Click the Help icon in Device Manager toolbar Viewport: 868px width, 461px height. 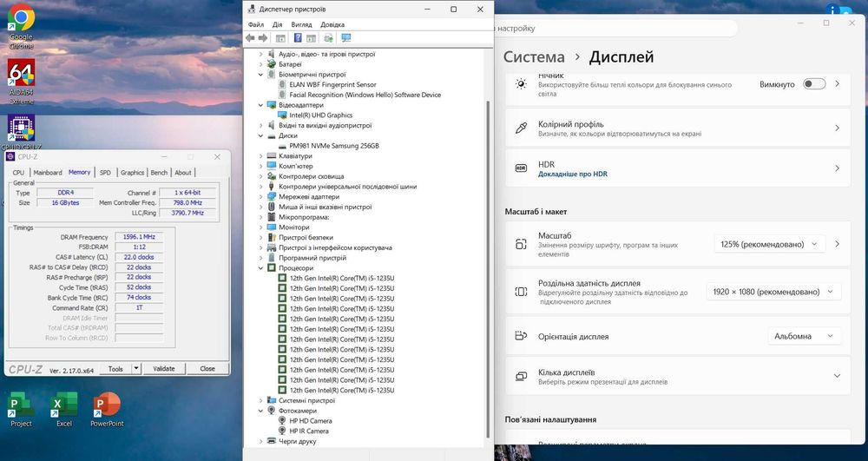pos(298,38)
